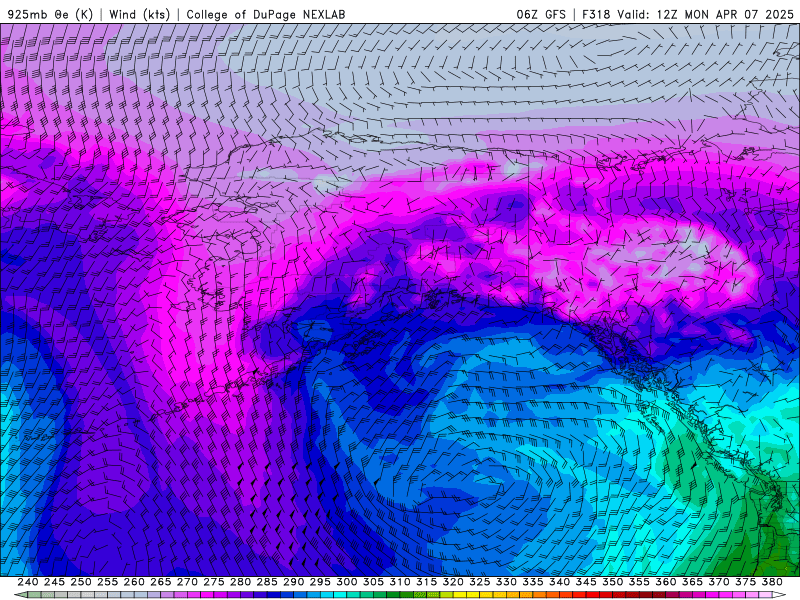Select the 365 legend value
Image resolution: width=800 pixels, height=600 pixels.
pyautogui.click(x=692, y=582)
